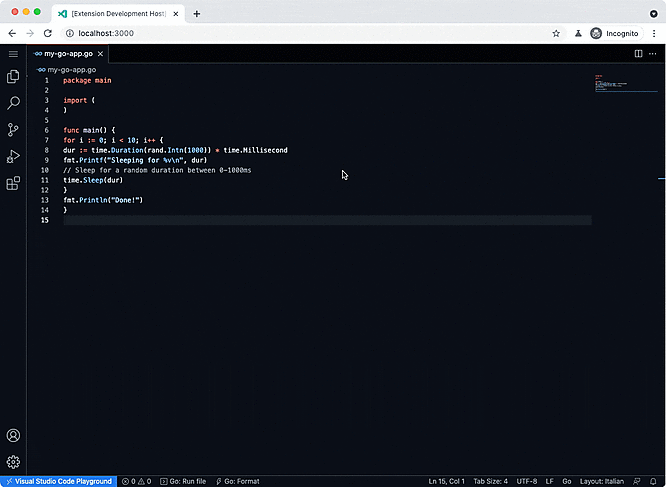
Task: Click the 'import (' code line
Action: (x=79, y=100)
